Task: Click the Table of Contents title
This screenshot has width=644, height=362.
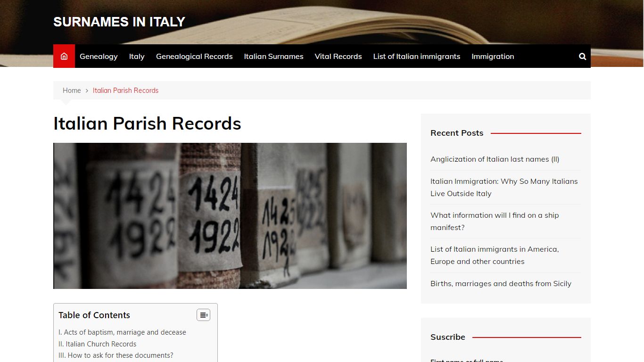Action: 94,315
